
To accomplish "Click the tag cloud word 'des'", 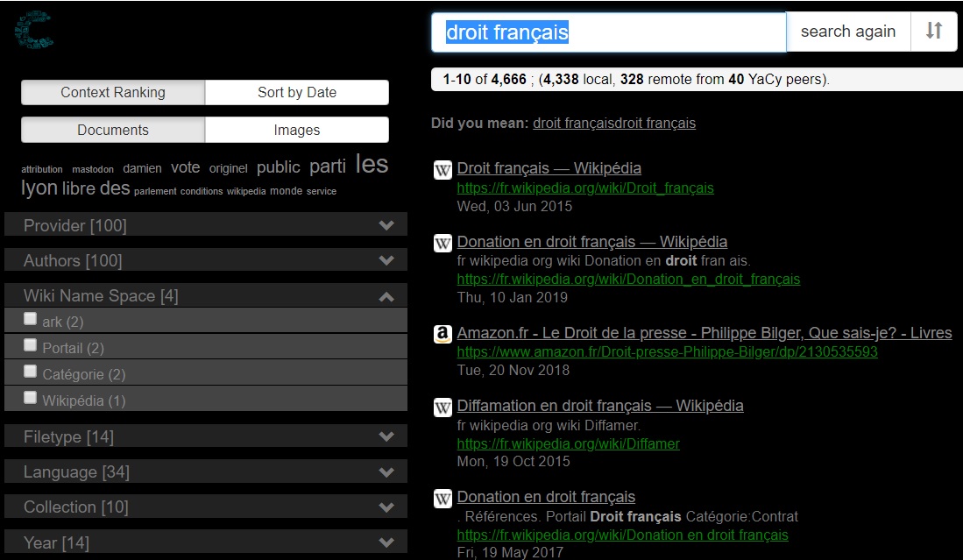I will click(x=115, y=188).
